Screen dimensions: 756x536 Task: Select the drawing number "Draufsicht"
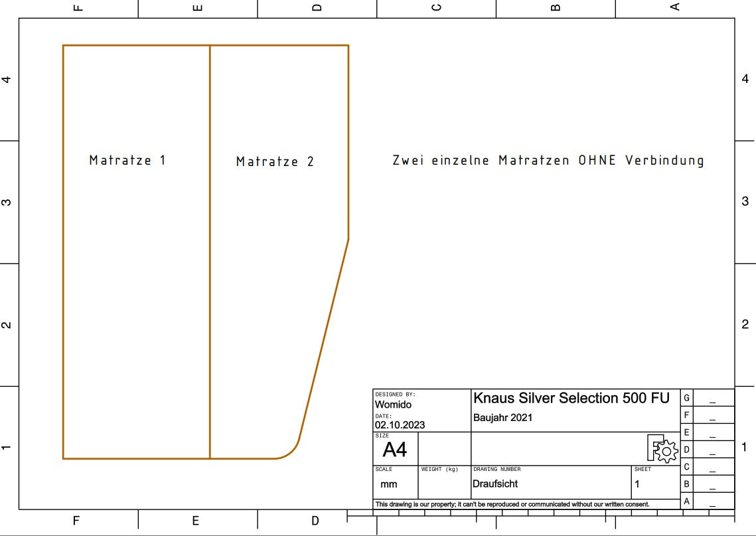(x=494, y=484)
